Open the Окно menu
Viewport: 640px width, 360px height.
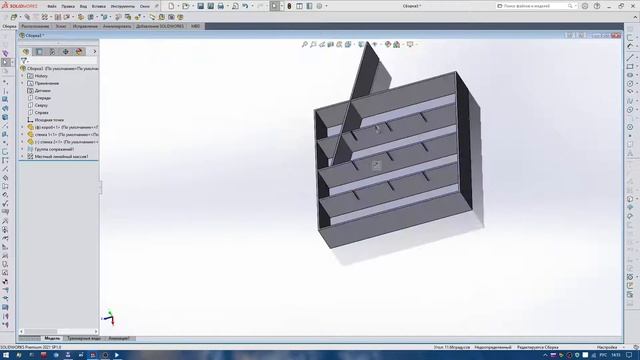click(144, 7)
